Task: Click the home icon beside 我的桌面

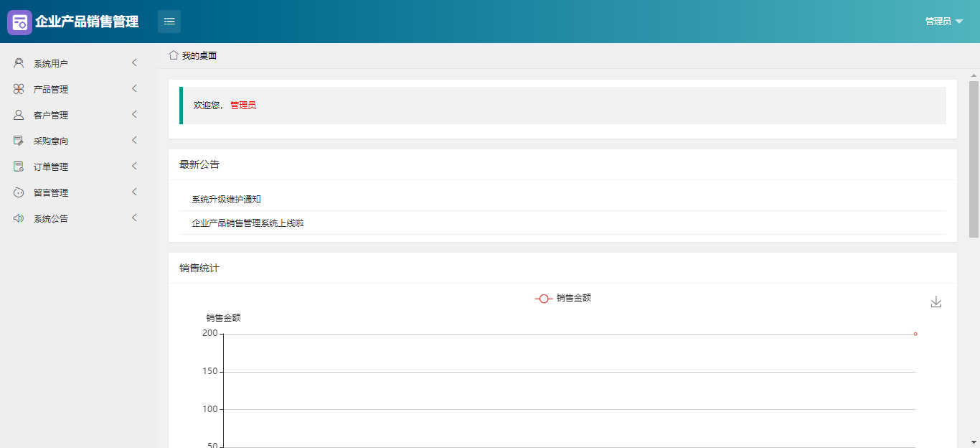Action: pyautogui.click(x=174, y=55)
